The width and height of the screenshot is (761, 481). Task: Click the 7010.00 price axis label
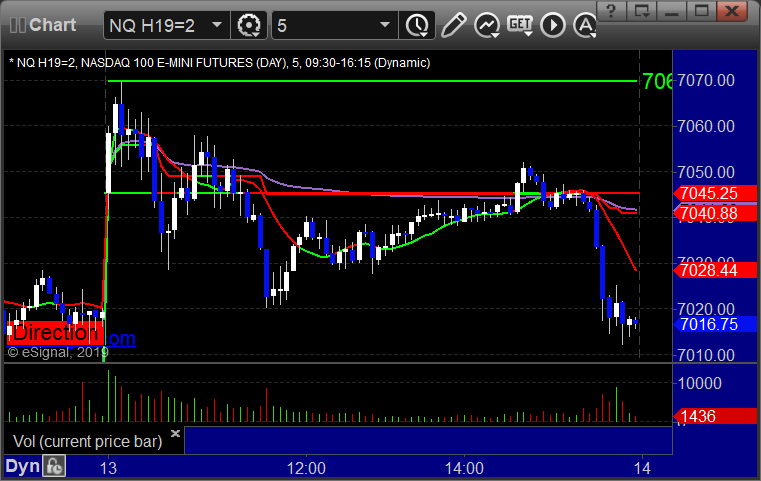pyautogui.click(x=706, y=355)
